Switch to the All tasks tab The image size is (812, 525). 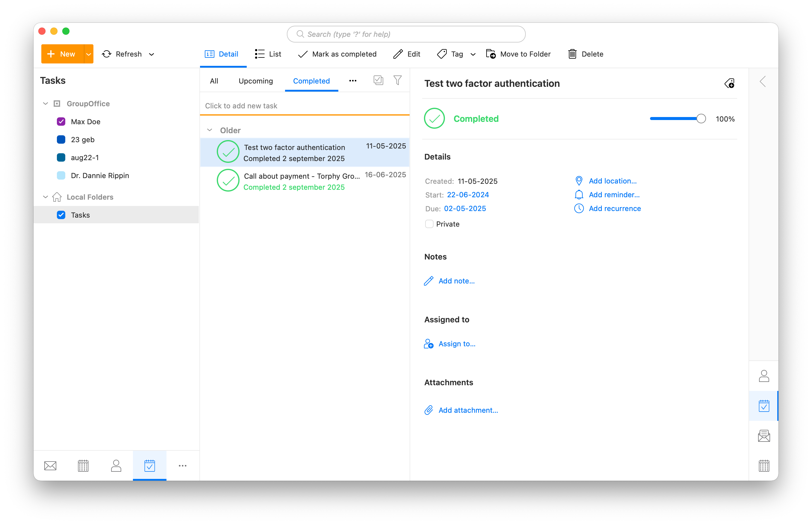pyautogui.click(x=214, y=81)
